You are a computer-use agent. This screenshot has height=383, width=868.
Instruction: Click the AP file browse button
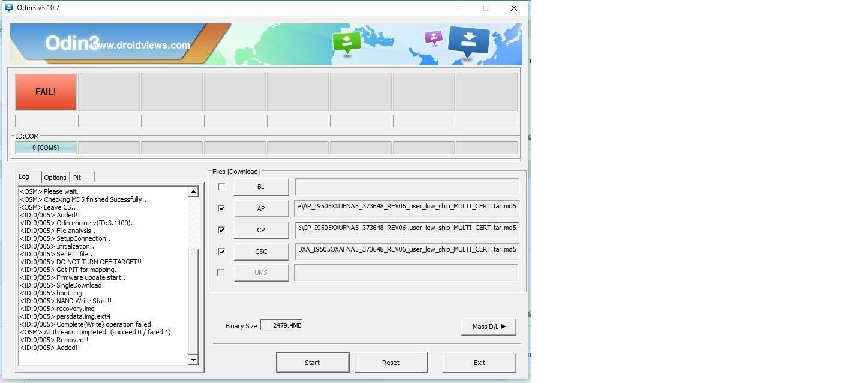tap(261, 208)
